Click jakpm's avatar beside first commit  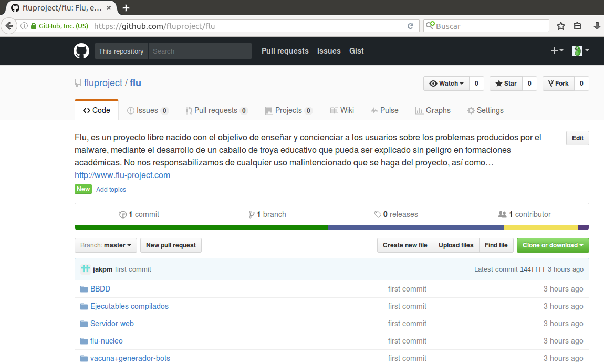(85, 269)
